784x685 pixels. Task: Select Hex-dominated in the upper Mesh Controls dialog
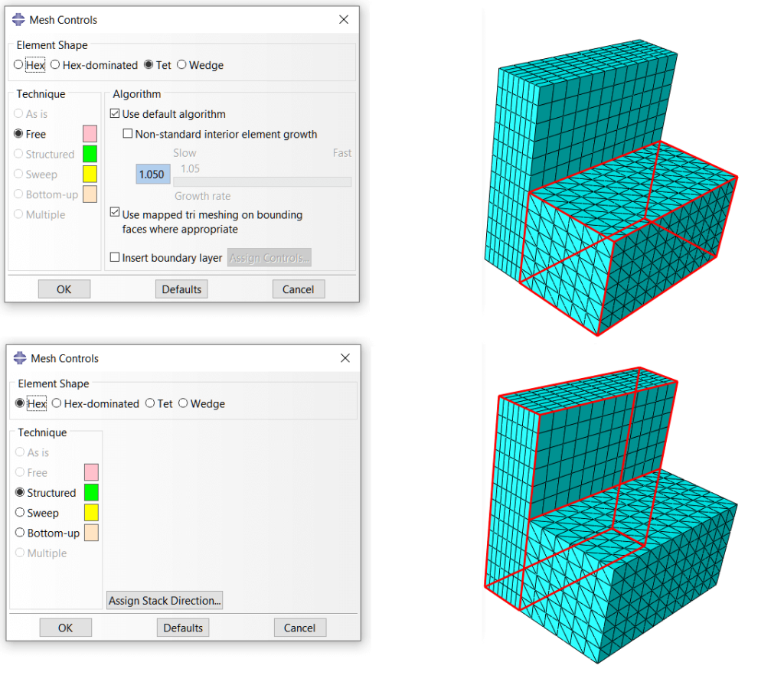pos(54,65)
